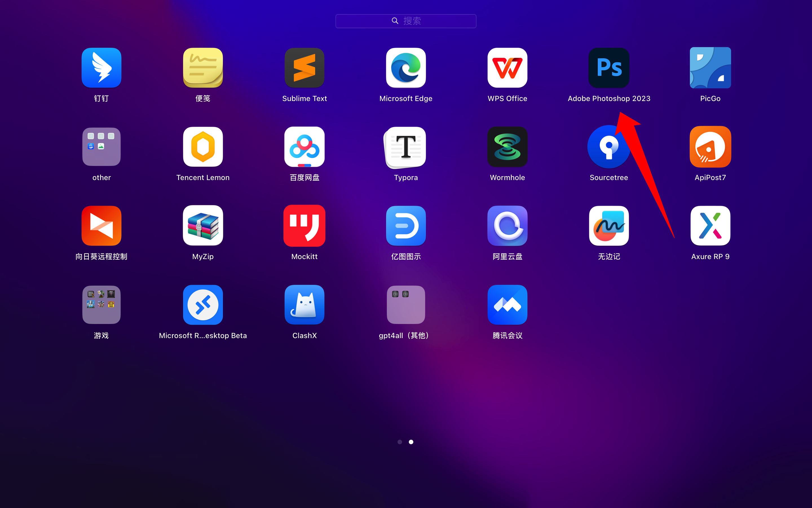
Task: Open the 'other' app folder
Action: (101, 147)
